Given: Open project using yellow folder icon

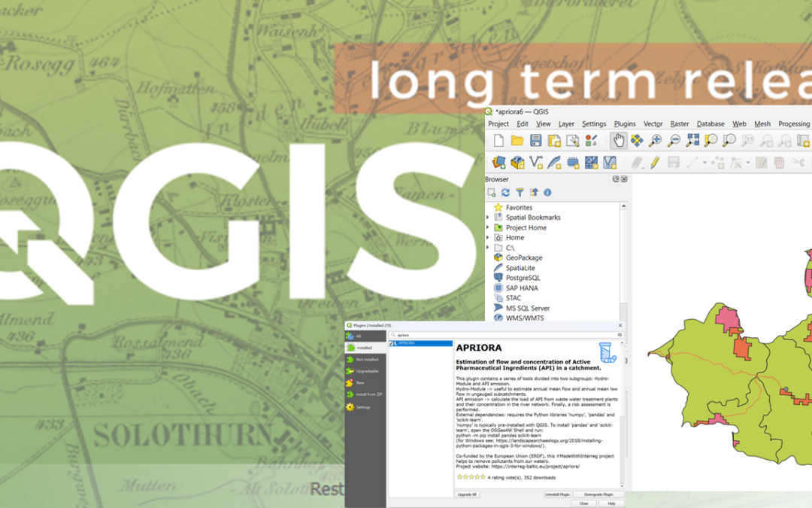Looking at the screenshot, I should [x=517, y=141].
